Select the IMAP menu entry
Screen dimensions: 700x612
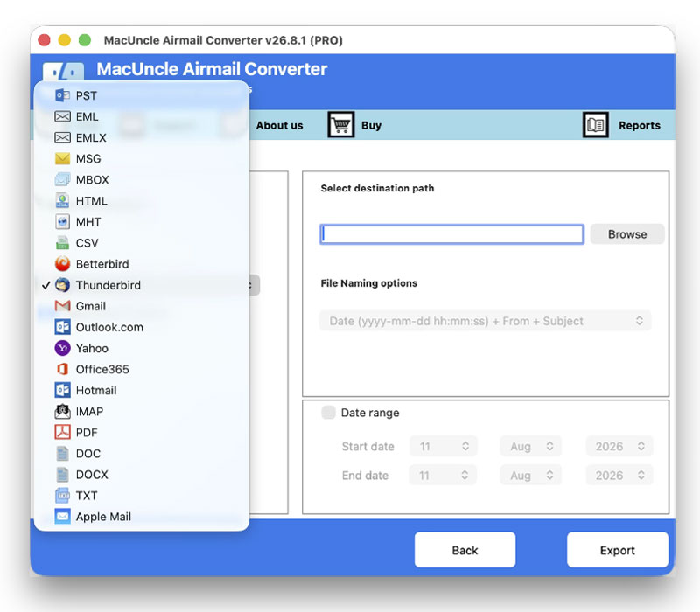point(142,411)
